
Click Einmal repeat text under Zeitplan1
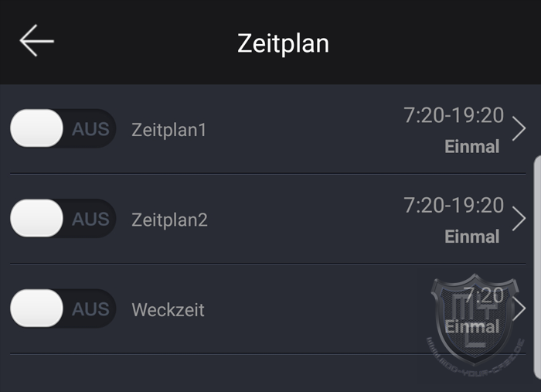tap(472, 147)
